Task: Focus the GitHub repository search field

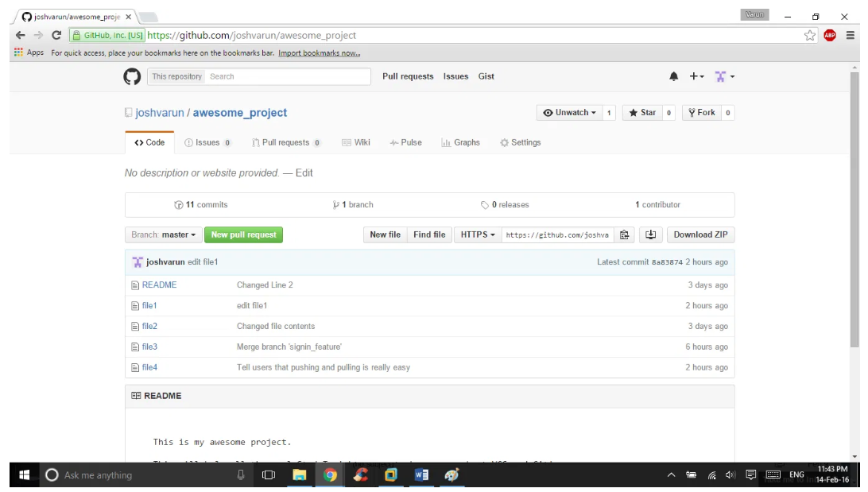Action: click(287, 76)
